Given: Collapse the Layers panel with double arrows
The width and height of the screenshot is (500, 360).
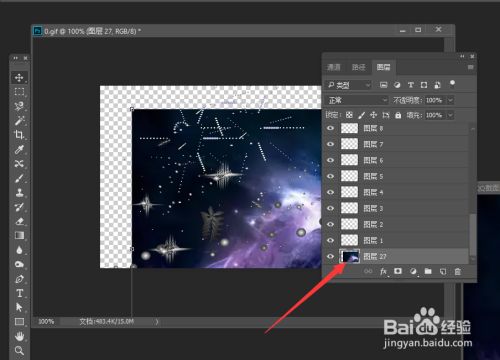Looking at the screenshot, I should [x=462, y=56].
